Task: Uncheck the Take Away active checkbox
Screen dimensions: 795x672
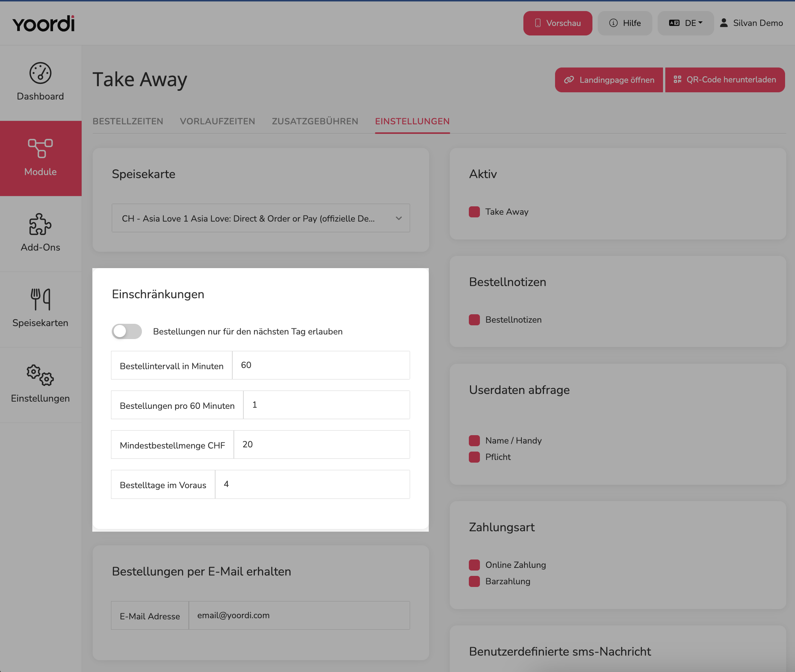Action: click(x=474, y=212)
